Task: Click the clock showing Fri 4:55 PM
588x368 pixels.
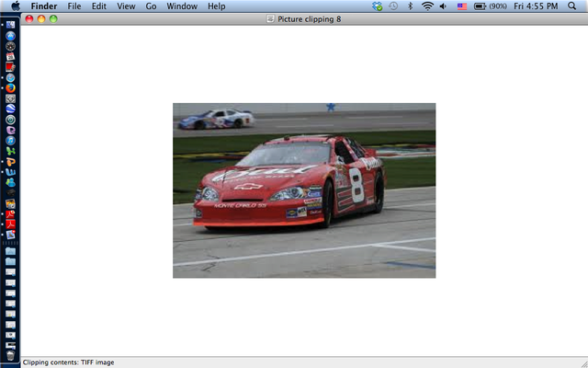Action: pos(536,6)
